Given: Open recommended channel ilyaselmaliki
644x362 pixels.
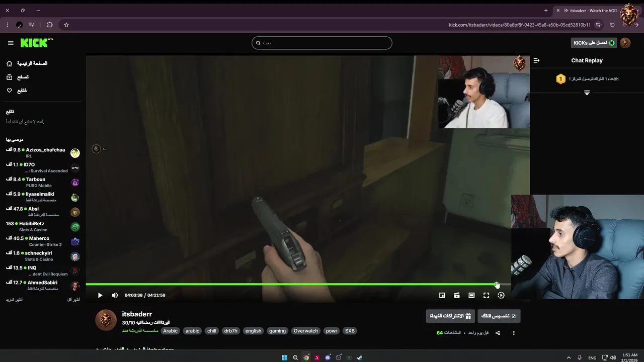Looking at the screenshot, I should pos(43,197).
